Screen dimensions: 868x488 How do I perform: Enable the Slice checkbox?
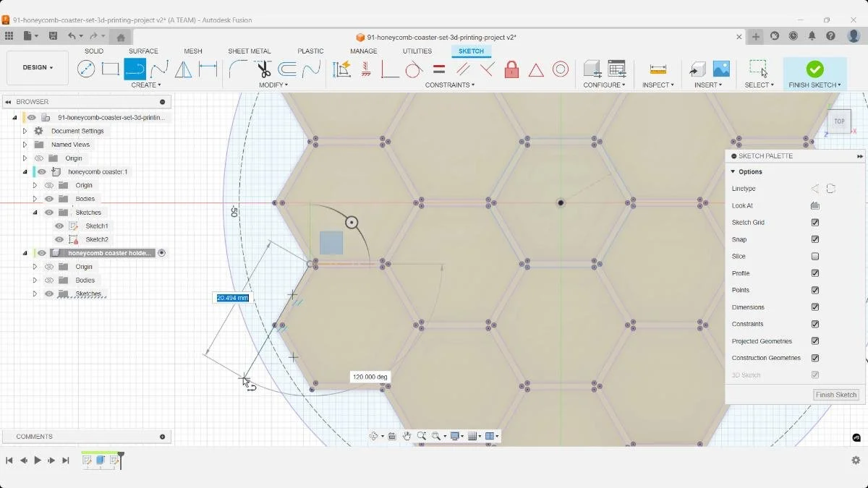click(x=815, y=256)
